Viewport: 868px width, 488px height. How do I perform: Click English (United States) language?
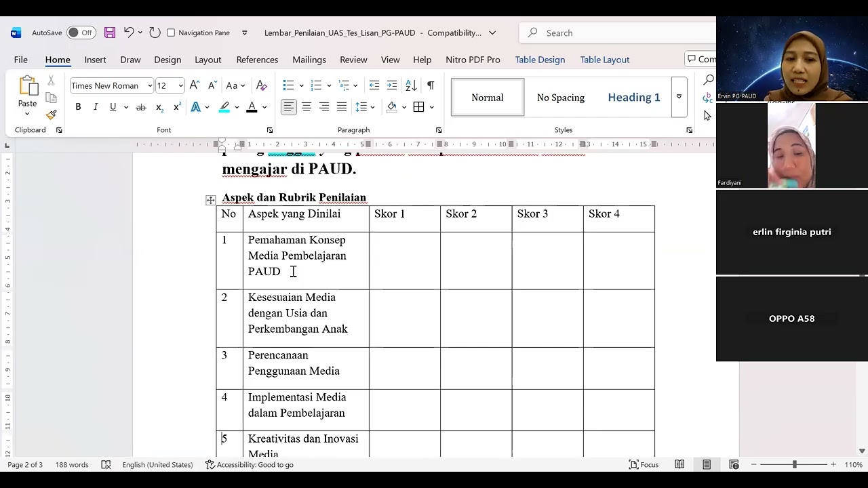(x=157, y=464)
